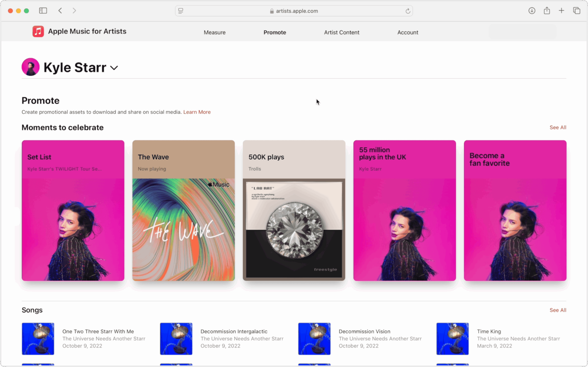Switch to Artist Content tab
The height and width of the screenshot is (367, 588).
click(341, 32)
